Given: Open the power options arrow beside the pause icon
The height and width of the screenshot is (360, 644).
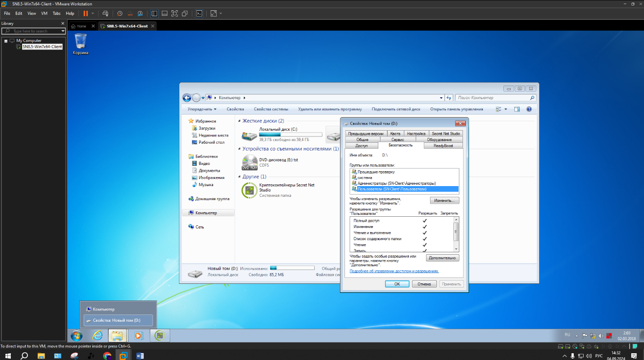Looking at the screenshot, I should (x=93, y=14).
